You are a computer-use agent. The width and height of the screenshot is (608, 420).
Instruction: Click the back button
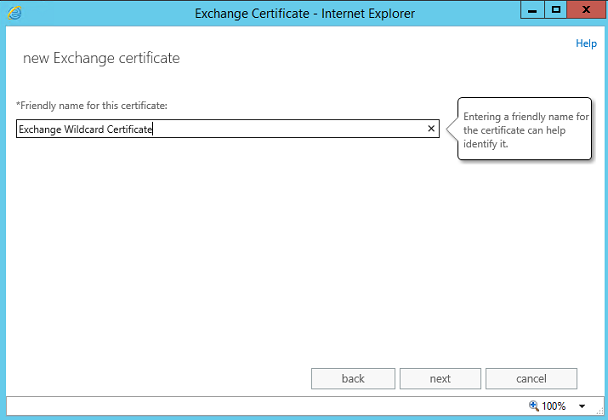tap(353, 379)
